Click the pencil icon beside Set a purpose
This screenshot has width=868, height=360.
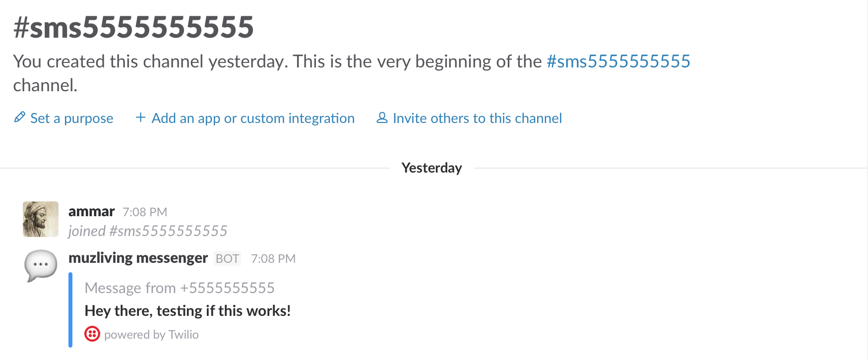(x=19, y=118)
